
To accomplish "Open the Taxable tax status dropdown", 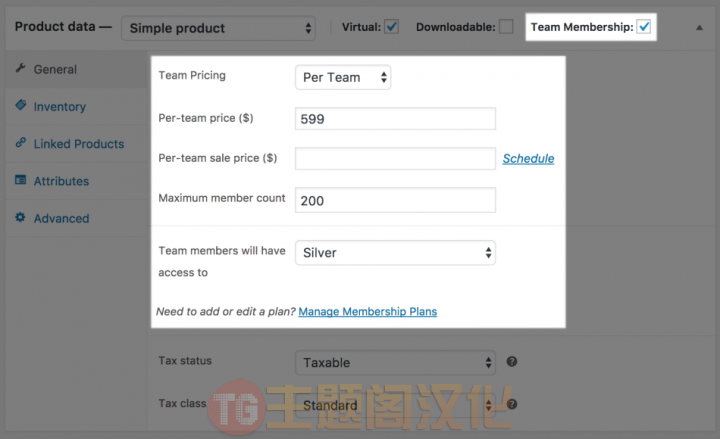I will coord(395,362).
